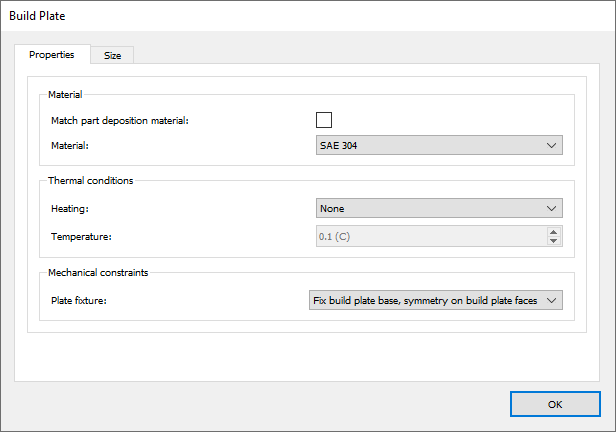This screenshot has height=432, width=616.
Task: Switch to the Size tab
Action: (x=112, y=56)
